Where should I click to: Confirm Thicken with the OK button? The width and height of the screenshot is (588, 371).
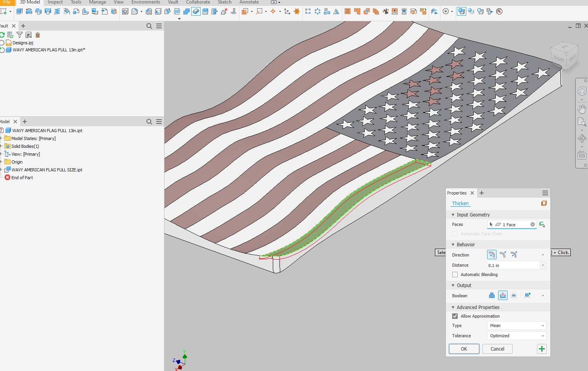point(464,349)
